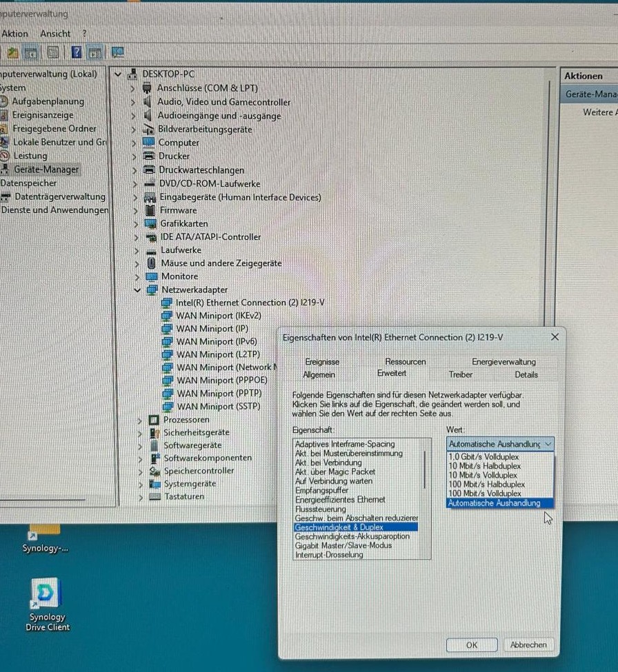Select Flusssteuerung property

point(356,509)
